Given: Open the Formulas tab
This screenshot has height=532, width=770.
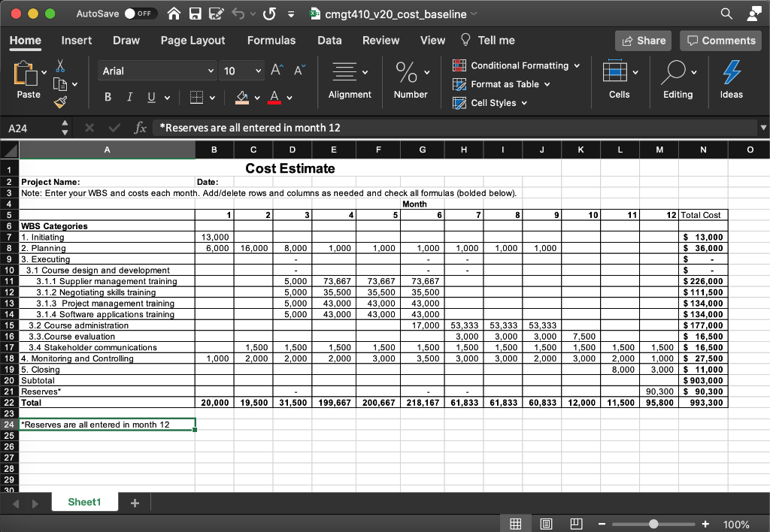Looking at the screenshot, I should [271, 41].
